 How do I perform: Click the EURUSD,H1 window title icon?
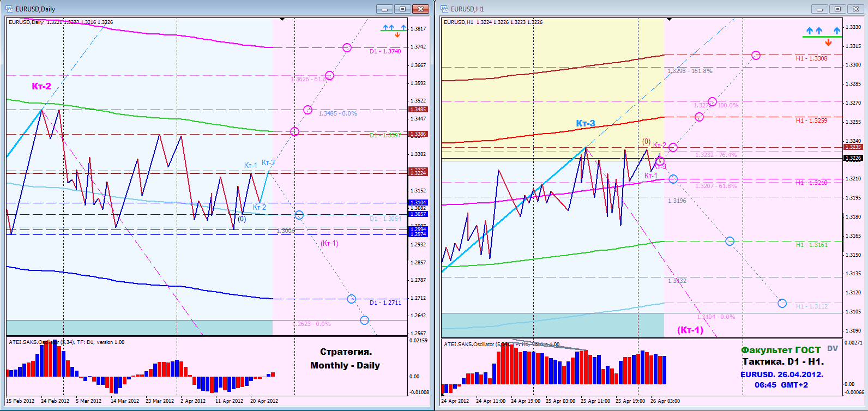[x=445, y=9]
